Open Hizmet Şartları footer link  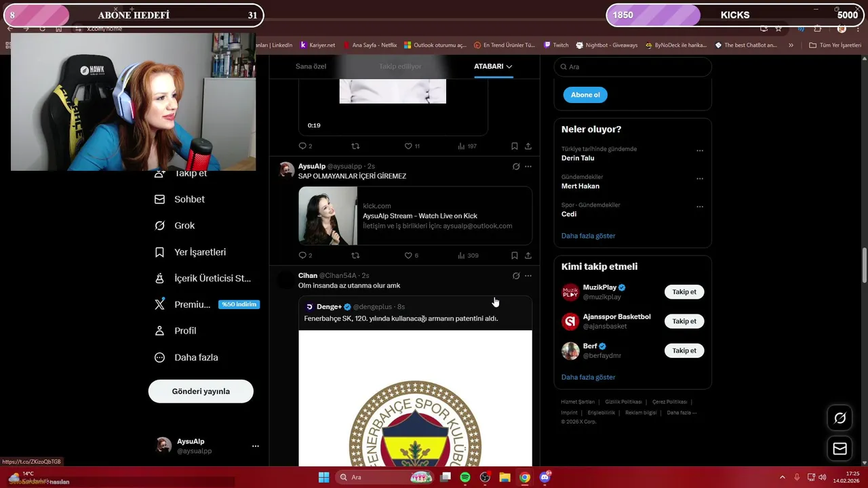click(578, 402)
